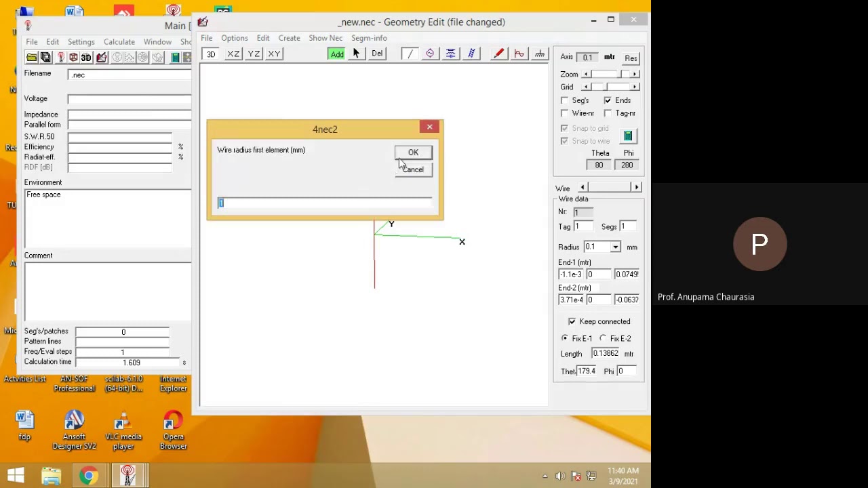Viewport: 868px width, 488px height.
Task: Click the greyed line graph icon in Main toolbar
Action: [130, 58]
